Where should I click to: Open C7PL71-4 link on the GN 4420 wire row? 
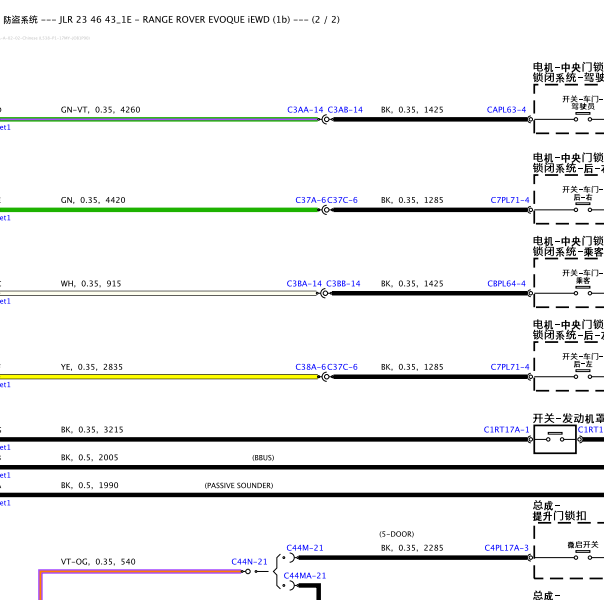(x=510, y=200)
